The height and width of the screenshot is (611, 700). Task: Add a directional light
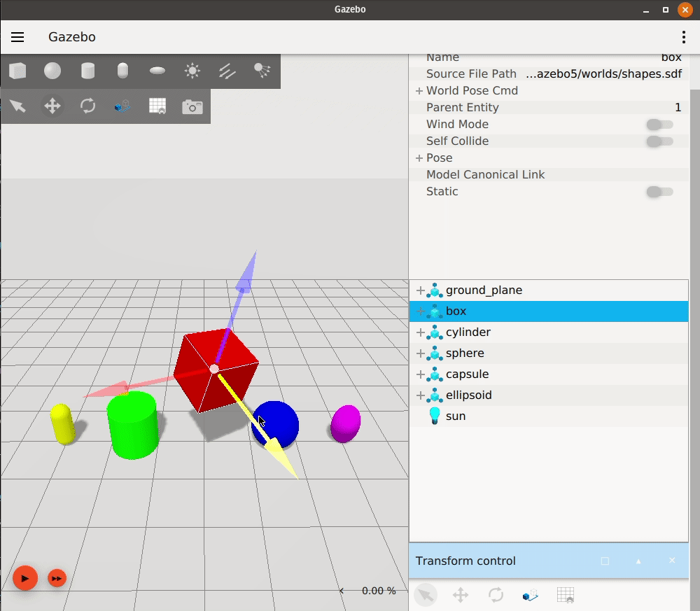(x=227, y=71)
